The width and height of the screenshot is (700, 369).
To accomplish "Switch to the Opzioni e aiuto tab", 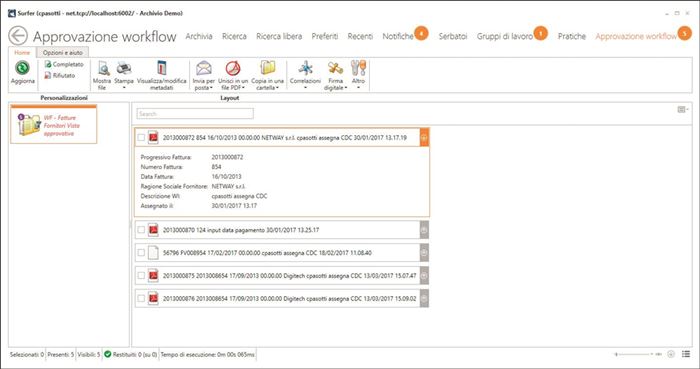I will click(62, 53).
